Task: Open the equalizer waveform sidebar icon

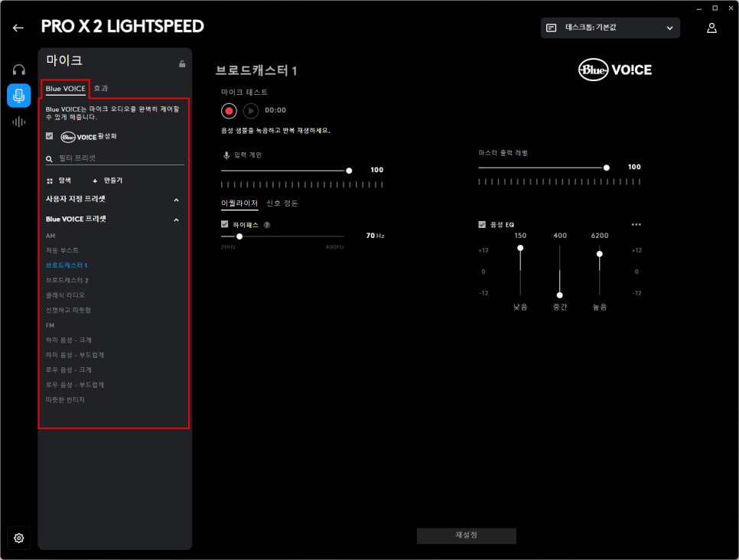Action: 19,122
